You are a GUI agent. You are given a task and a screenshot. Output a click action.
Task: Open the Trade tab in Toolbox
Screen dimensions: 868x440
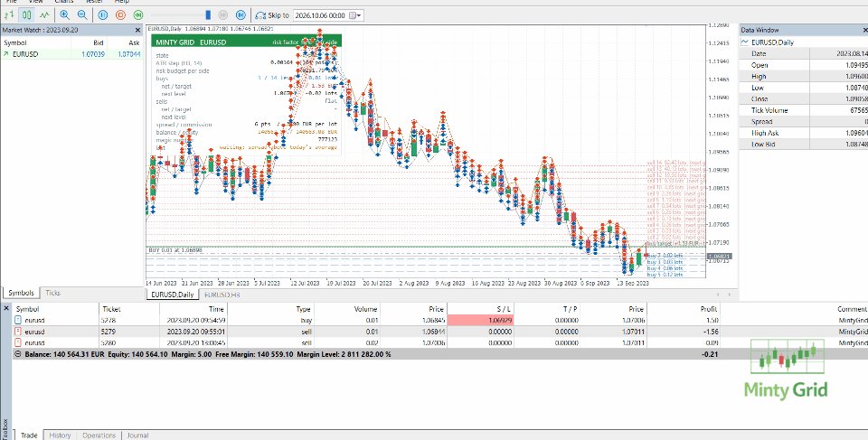[x=29, y=435]
